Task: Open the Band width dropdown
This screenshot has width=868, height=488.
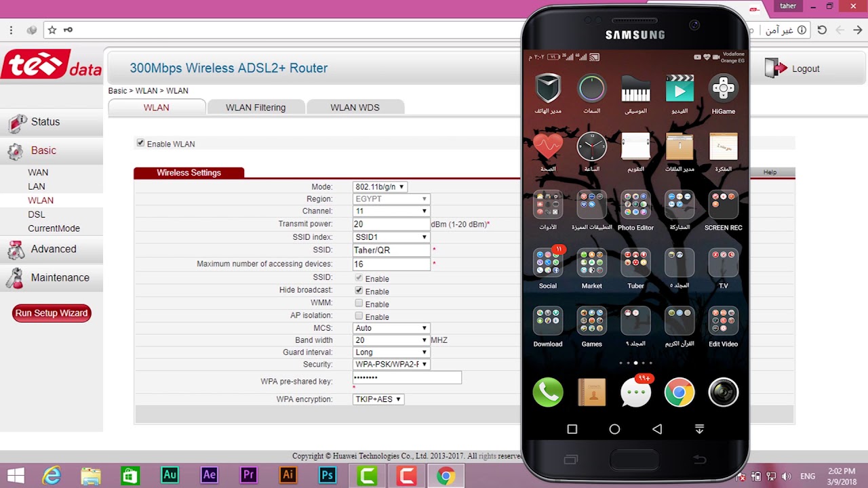Action: [x=391, y=340]
